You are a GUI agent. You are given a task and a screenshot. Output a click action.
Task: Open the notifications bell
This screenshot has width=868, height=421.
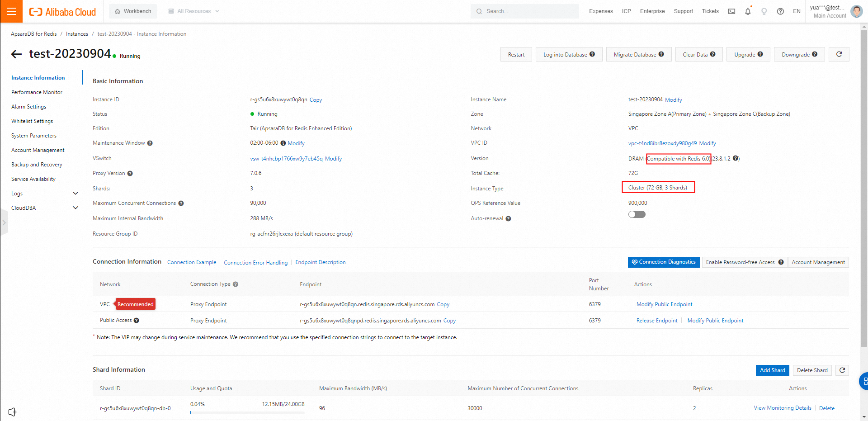(x=748, y=11)
